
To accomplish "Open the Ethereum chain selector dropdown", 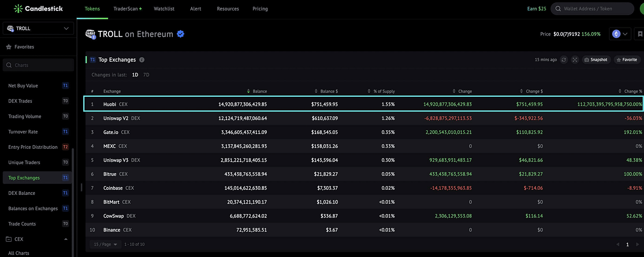I will tap(620, 34).
